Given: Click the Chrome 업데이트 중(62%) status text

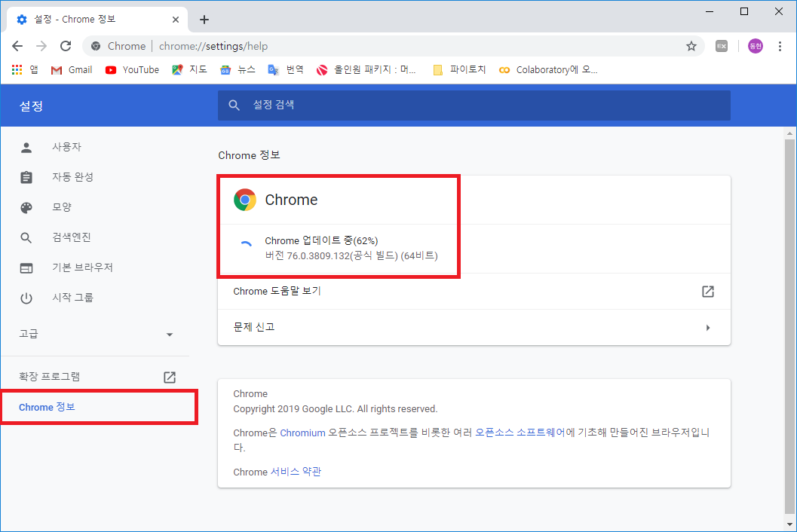Looking at the screenshot, I should point(321,241).
